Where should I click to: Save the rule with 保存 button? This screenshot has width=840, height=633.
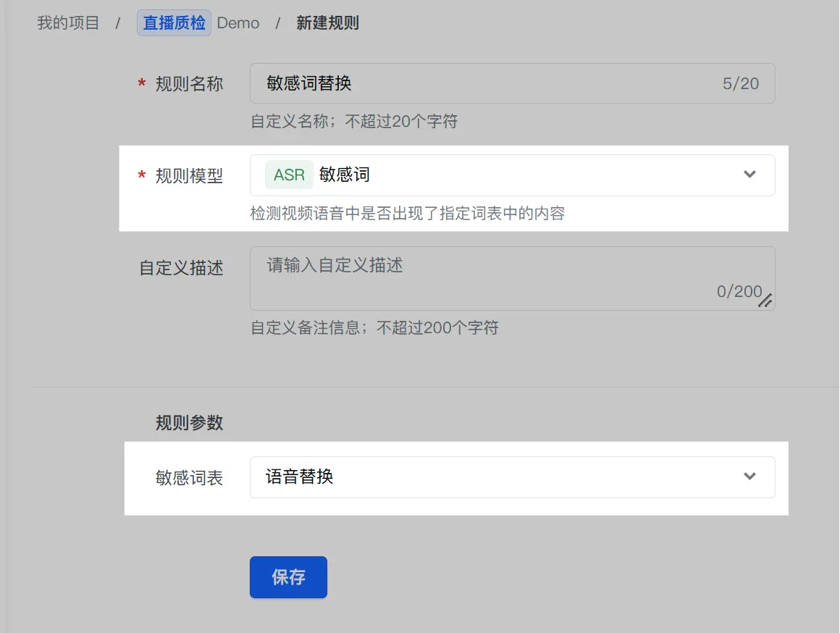tap(288, 577)
